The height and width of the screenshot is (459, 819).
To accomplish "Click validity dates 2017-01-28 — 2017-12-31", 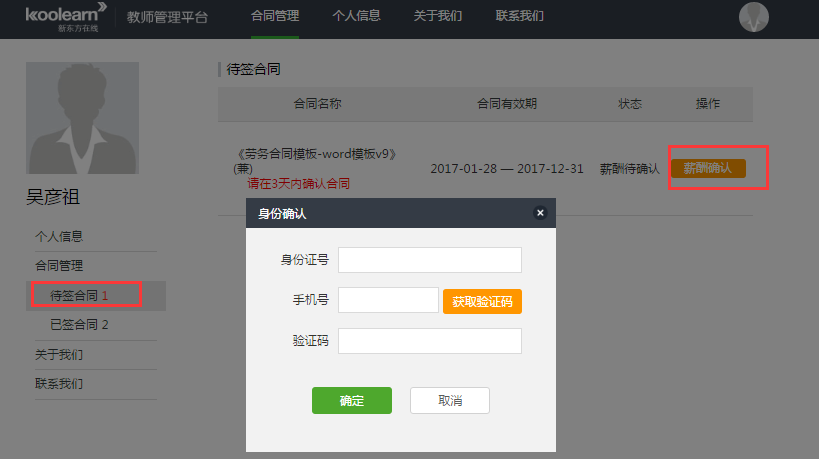I will tap(507, 169).
